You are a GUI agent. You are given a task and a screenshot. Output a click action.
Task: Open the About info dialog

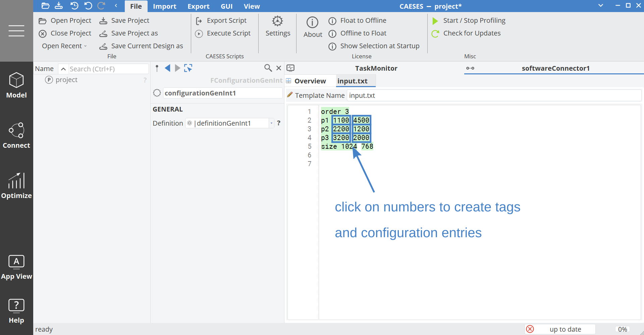tap(313, 27)
